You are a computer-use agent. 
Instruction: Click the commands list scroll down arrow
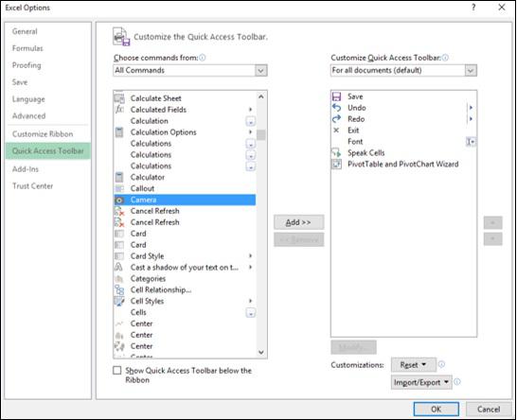261,353
